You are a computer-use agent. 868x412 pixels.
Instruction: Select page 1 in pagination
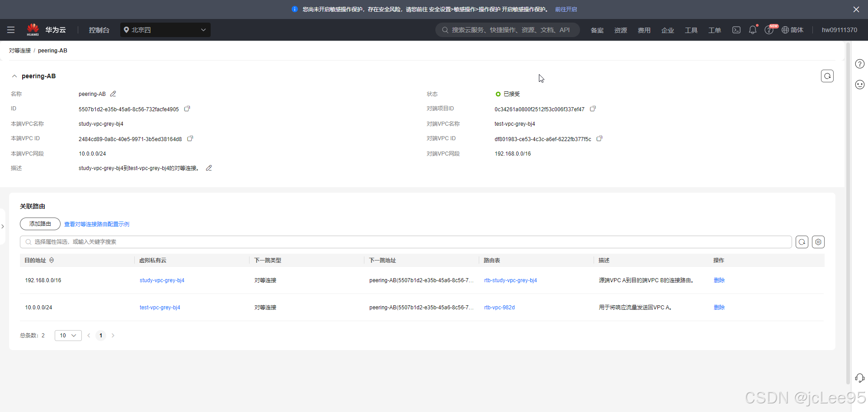click(x=101, y=336)
